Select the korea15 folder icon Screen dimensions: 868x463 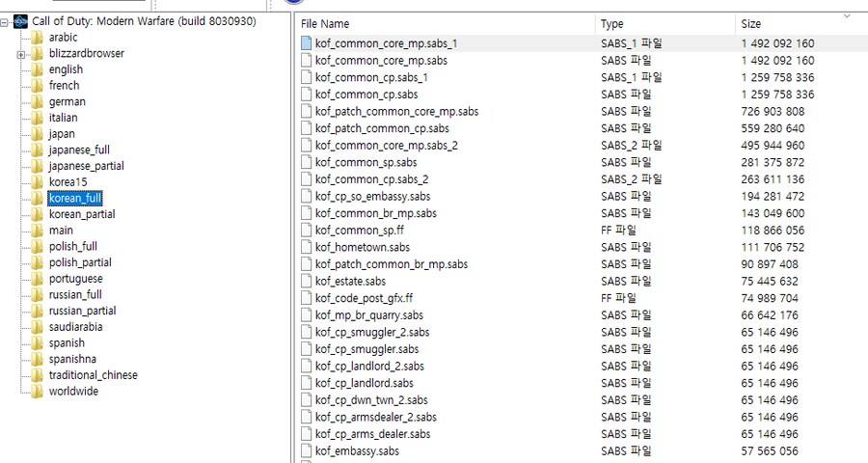37,182
